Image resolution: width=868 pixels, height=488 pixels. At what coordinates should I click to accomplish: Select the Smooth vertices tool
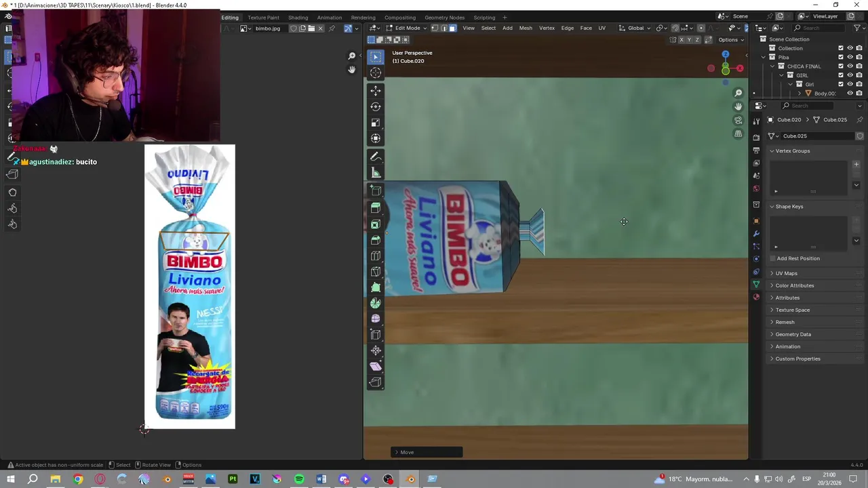coord(376,319)
